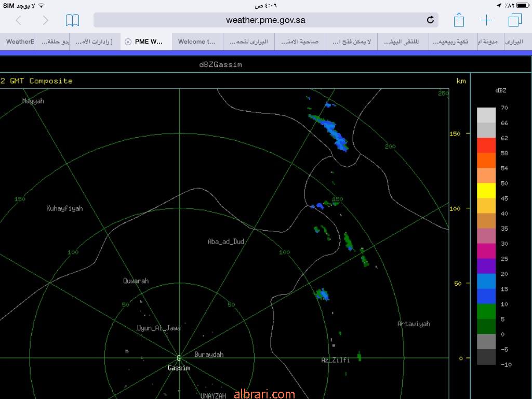Tap the Wi-Fi icon in status bar

click(42, 5)
